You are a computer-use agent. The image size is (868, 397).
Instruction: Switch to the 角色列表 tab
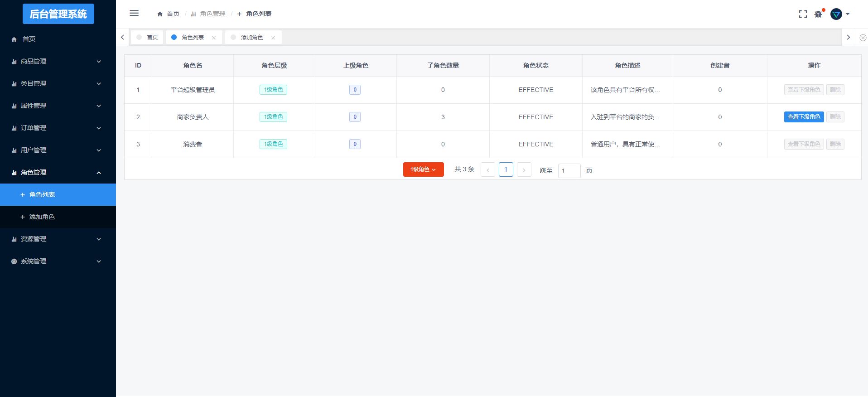(x=193, y=37)
